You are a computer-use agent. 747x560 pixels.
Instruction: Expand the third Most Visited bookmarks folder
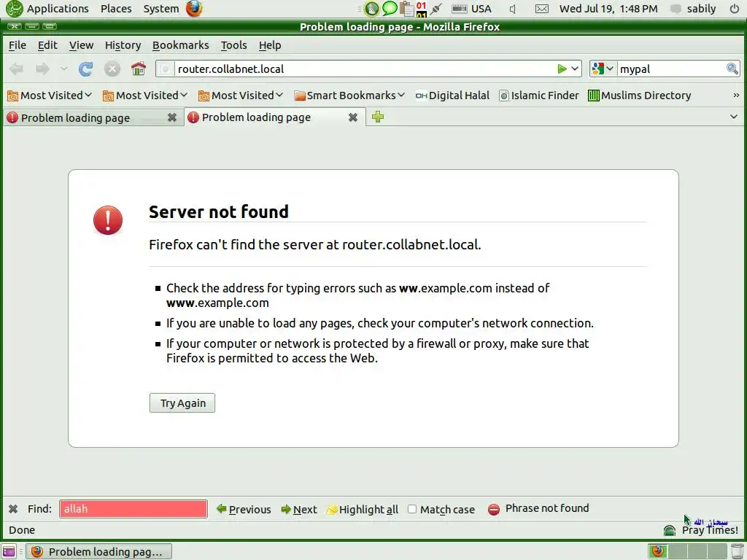pyautogui.click(x=241, y=96)
